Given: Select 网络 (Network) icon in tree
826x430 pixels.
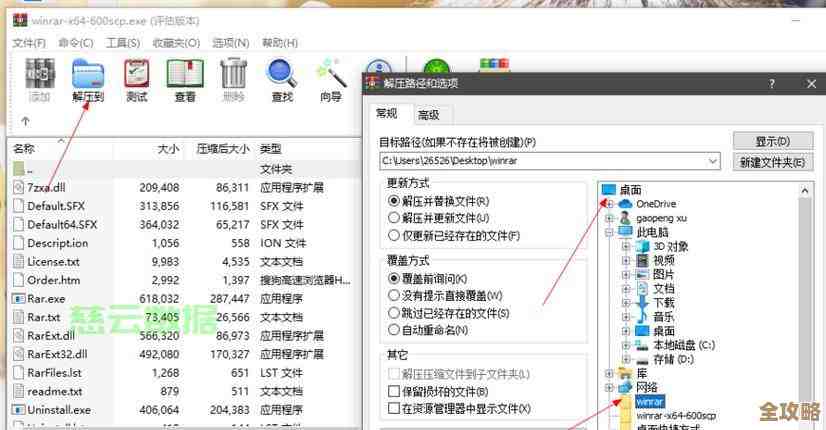Looking at the screenshot, I should click(625, 387).
